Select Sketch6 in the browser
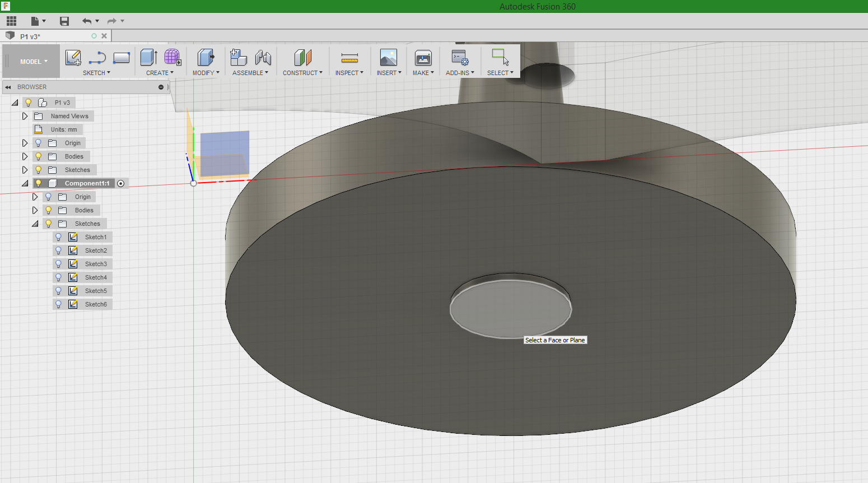Image resolution: width=868 pixels, height=483 pixels. [96, 304]
